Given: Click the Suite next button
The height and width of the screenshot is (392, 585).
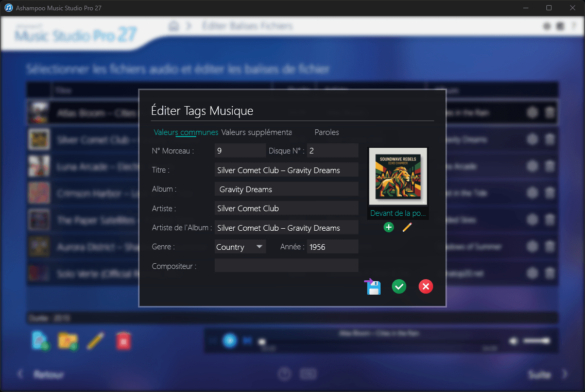Looking at the screenshot, I should pyautogui.click(x=540, y=374).
